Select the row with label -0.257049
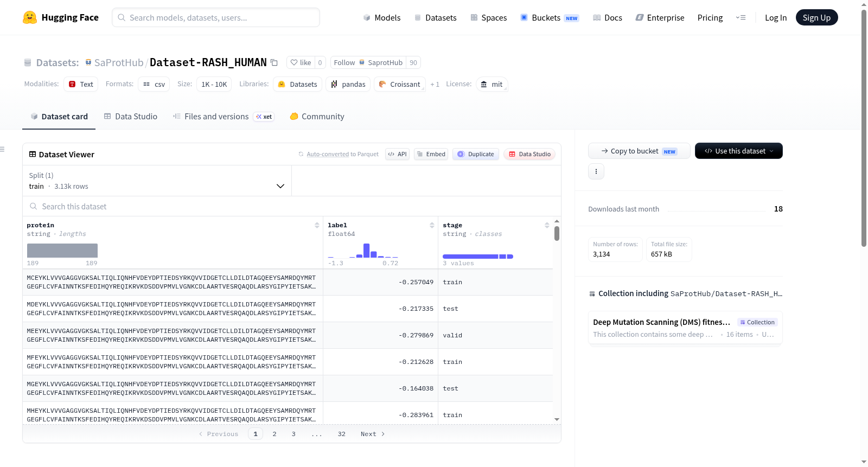This screenshot has width=868, height=467. coord(288,282)
